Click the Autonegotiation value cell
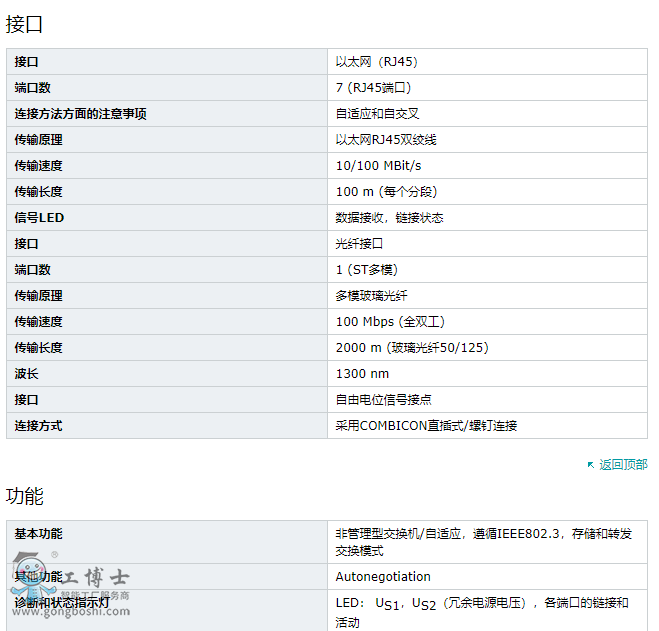Screen dimensions: 659x631 (383, 577)
